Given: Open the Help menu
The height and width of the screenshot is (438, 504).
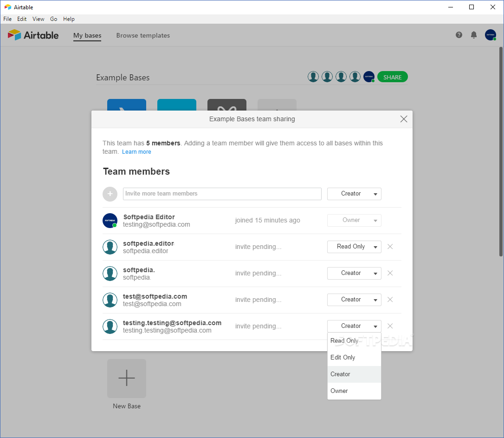Looking at the screenshot, I should 69,19.
